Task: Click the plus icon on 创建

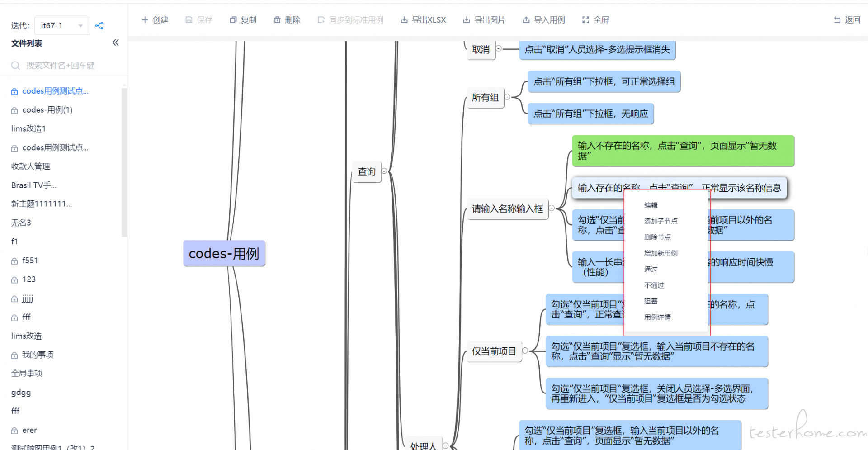Action: tap(145, 20)
